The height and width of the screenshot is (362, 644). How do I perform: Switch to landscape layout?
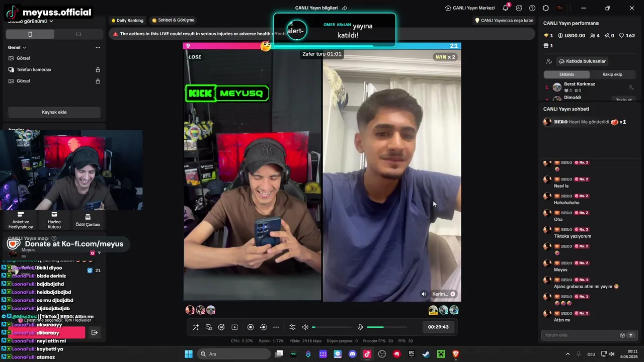pyautogui.click(x=78, y=34)
